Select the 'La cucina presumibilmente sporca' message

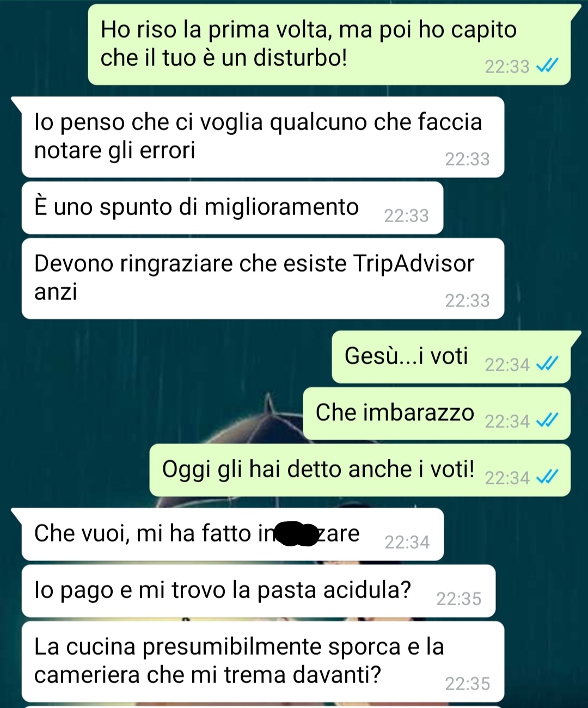click(262, 662)
